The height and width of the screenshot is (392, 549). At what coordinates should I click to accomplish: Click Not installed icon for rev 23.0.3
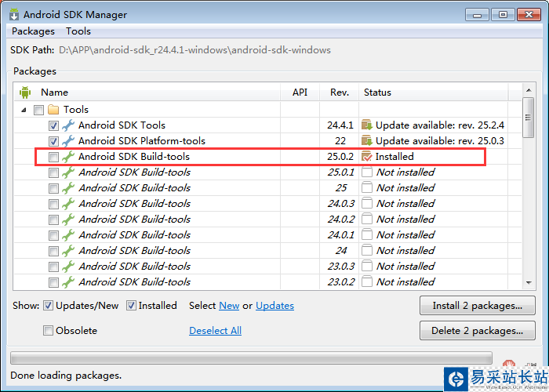tap(367, 267)
